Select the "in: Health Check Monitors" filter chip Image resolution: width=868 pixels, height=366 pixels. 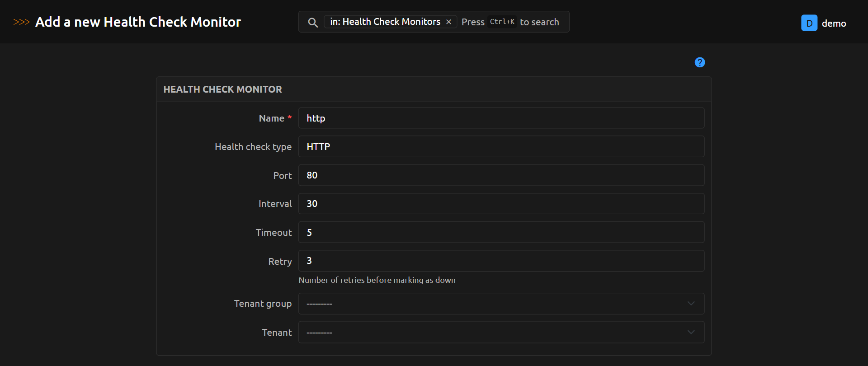[x=385, y=22]
